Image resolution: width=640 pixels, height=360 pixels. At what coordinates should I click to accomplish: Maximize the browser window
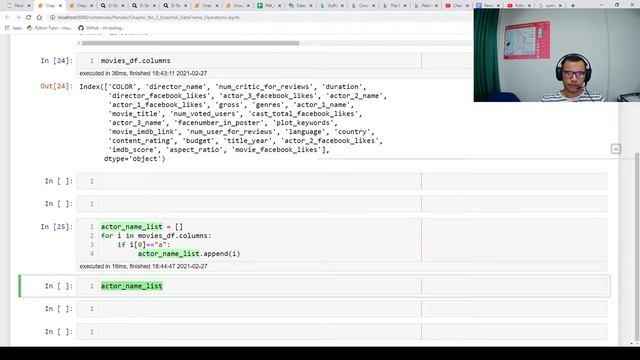pyautogui.click(x=617, y=5)
